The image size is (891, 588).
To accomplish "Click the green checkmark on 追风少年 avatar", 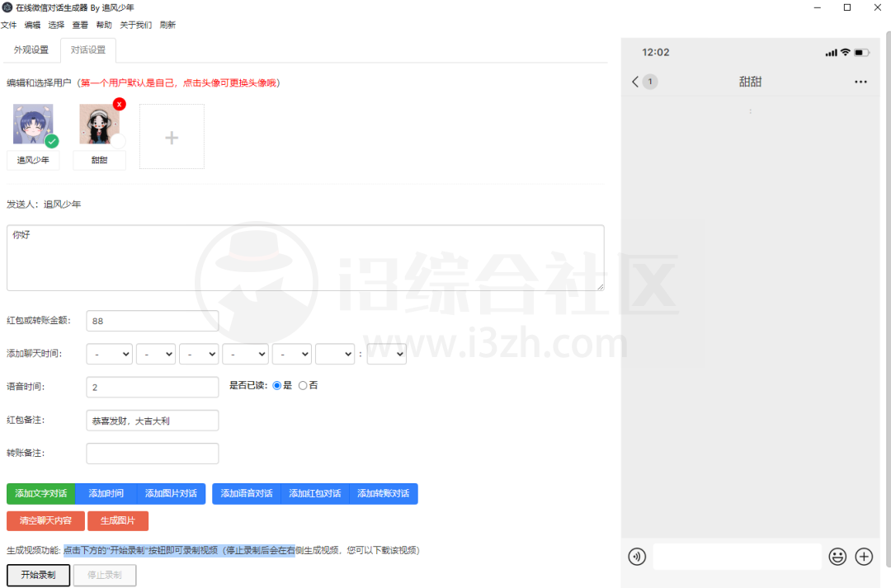I will (x=52, y=141).
